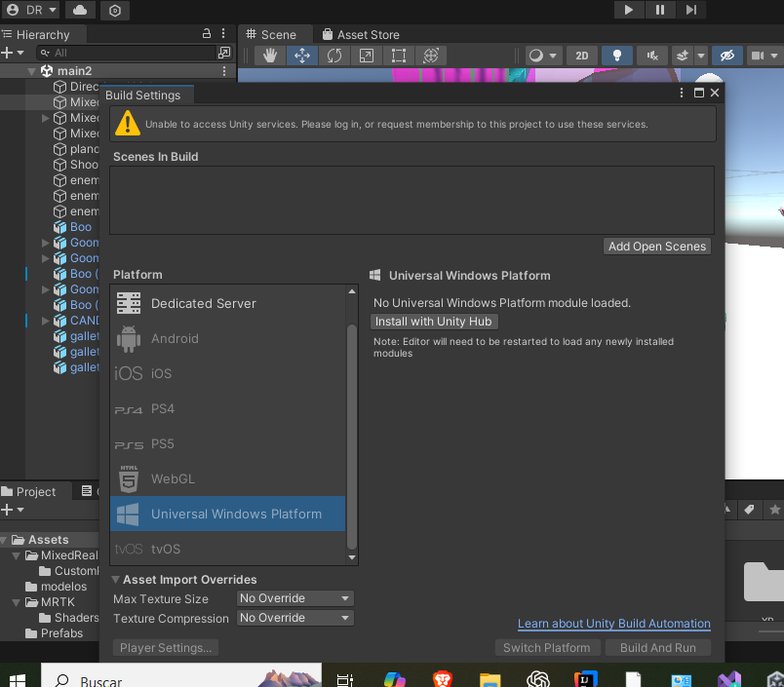This screenshot has height=687, width=784.
Task: Toggle scene effects icon
Action: tap(683, 56)
